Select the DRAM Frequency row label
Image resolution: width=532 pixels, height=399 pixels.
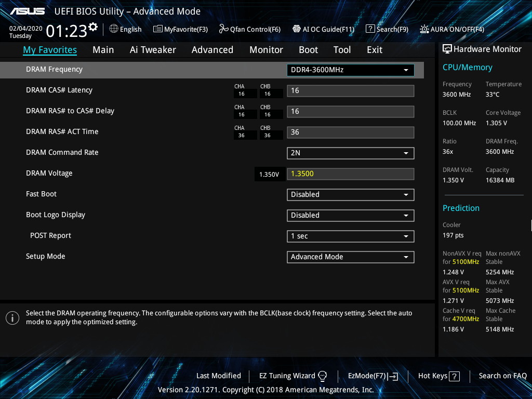click(54, 70)
